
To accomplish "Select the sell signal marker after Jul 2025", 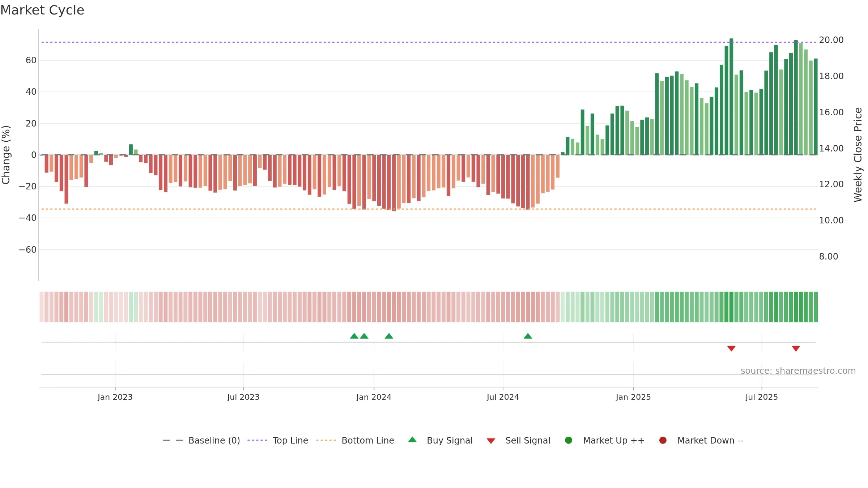I will click(796, 348).
